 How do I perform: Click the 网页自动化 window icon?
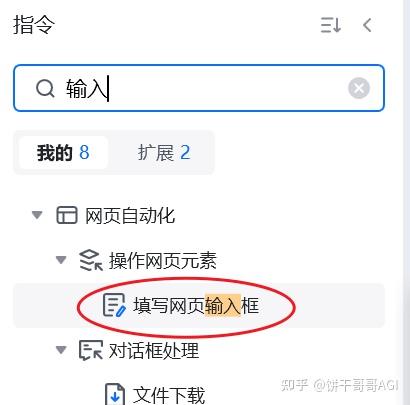tap(67, 215)
